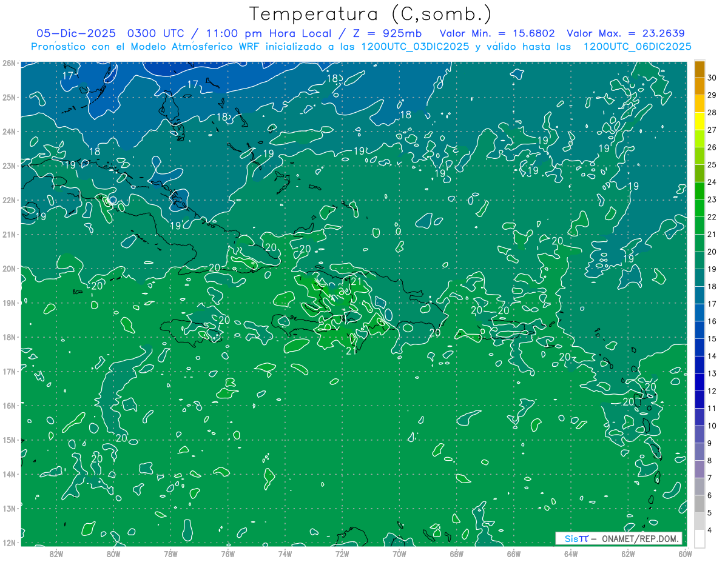Click the "30" label on the color scale

pyautogui.click(x=712, y=78)
